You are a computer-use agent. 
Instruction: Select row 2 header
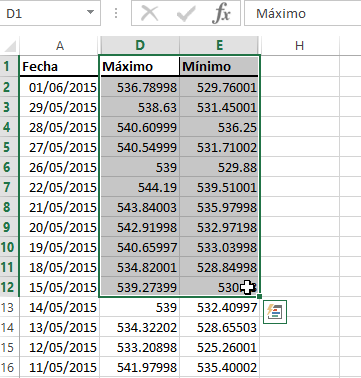[10, 87]
